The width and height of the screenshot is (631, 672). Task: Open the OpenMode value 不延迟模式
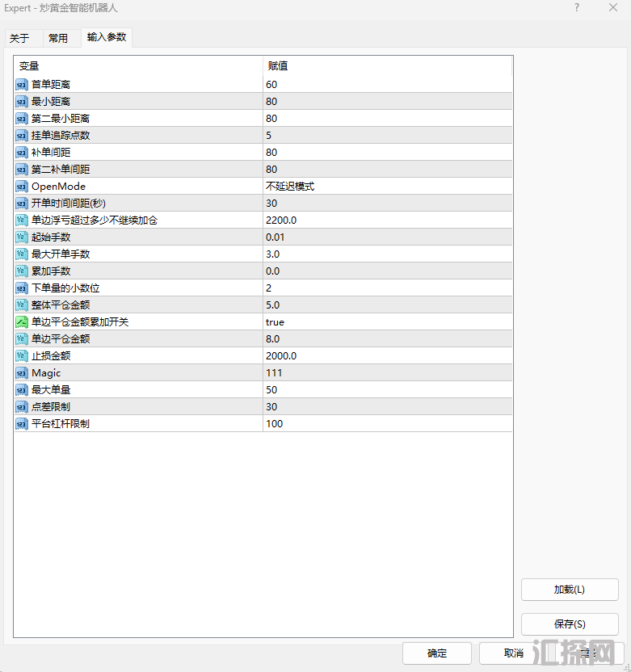coord(388,187)
